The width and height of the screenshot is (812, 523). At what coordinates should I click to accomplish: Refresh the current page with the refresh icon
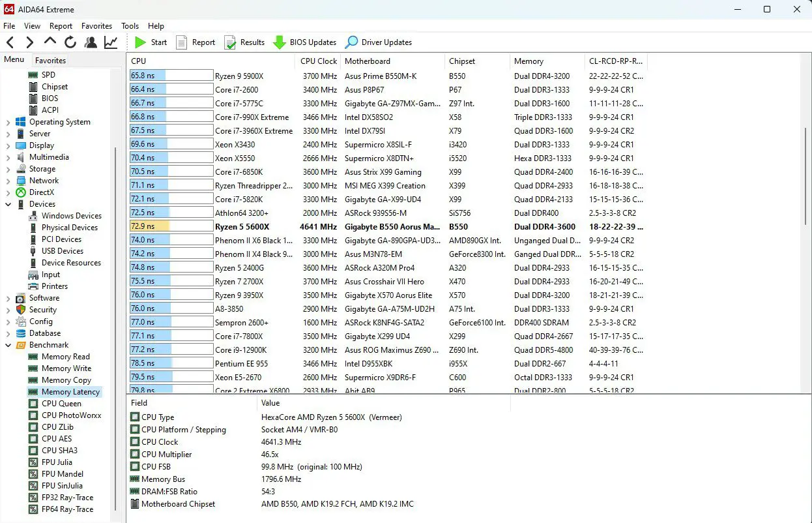pyautogui.click(x=70, y=42)
